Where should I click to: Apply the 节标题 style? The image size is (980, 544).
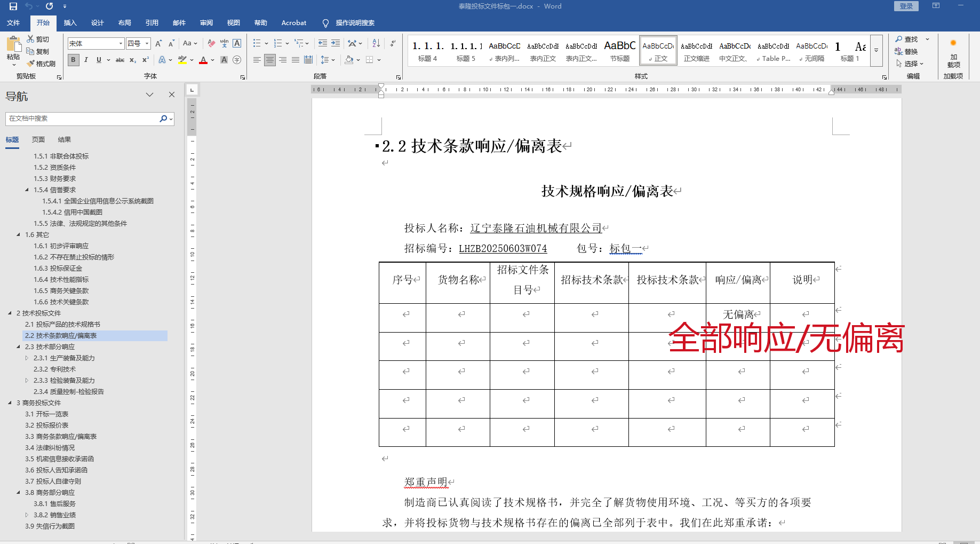[x=620, y=51]
